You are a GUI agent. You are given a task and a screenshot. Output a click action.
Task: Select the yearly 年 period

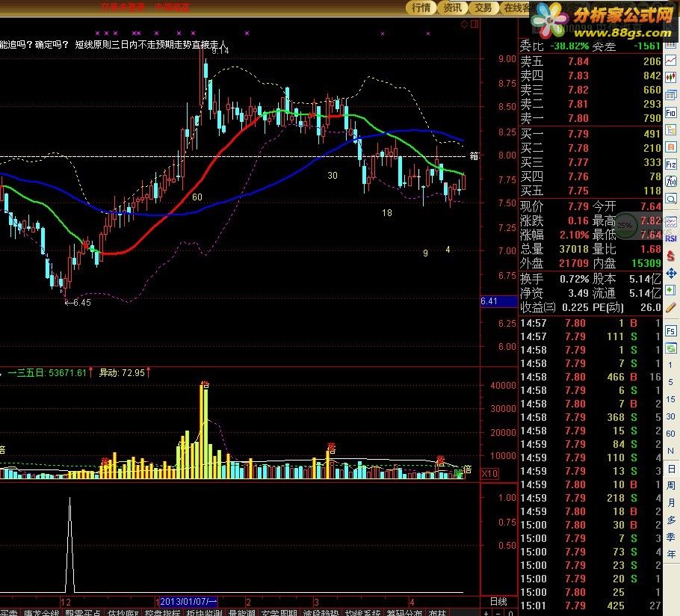click(x=671, y=555)
